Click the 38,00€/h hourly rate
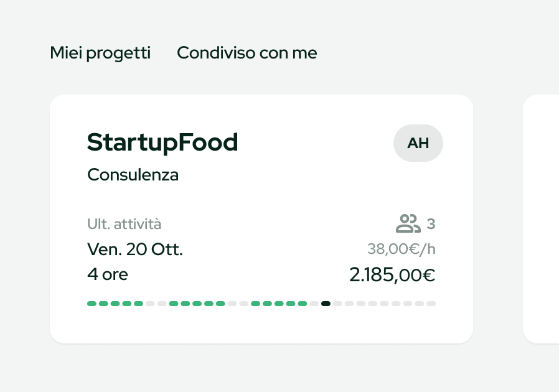 tap(401, 250)
